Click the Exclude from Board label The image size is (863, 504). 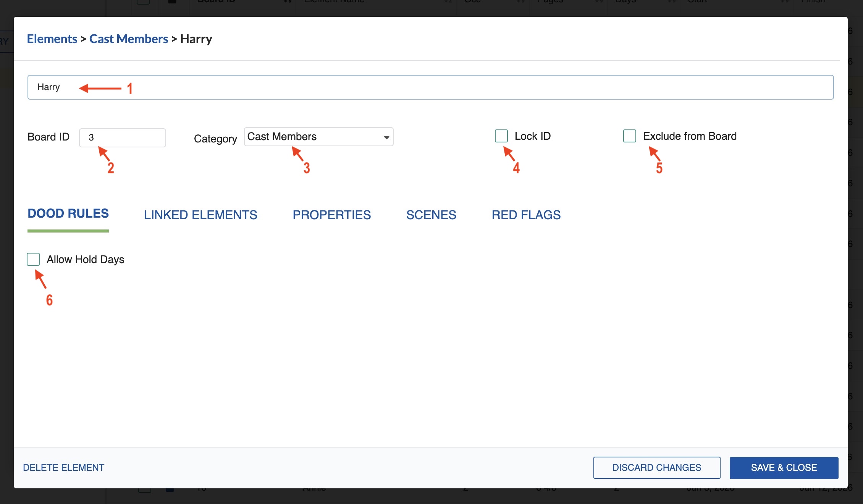690,136
